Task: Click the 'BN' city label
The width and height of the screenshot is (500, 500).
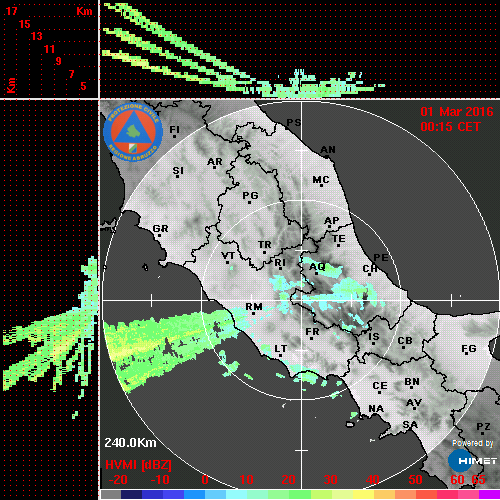Action: point(412,381)
